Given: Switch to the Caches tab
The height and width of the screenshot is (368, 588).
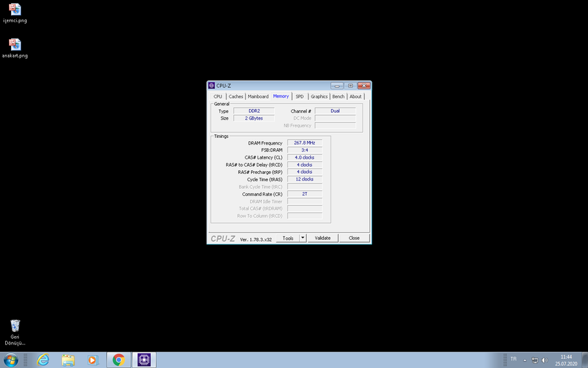Looking at the screenshot, I should (x=236, y=96).
